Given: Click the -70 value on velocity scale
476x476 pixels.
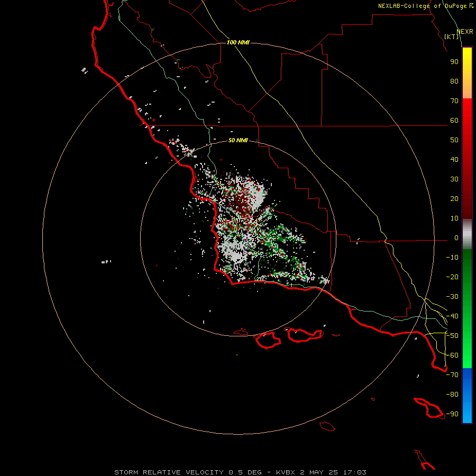Looking at the screenshot, I should pyautogui.click(x=452, y=375).
